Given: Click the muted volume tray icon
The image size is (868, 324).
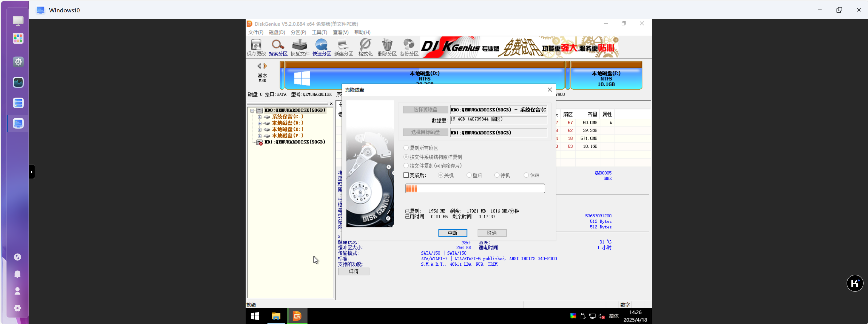Looking at the screenshot, I should click(x=601, y=316).
